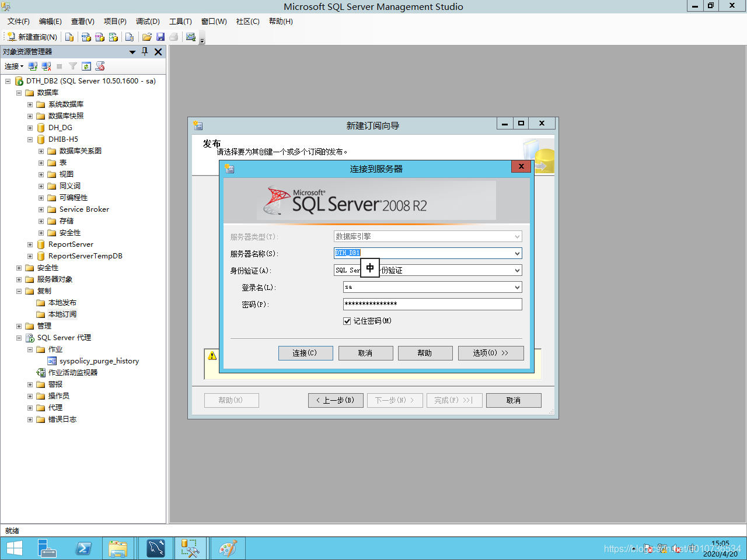Click the Save disk icon in toolbar
Screen dimensions: 747x560
coord(160,37)
